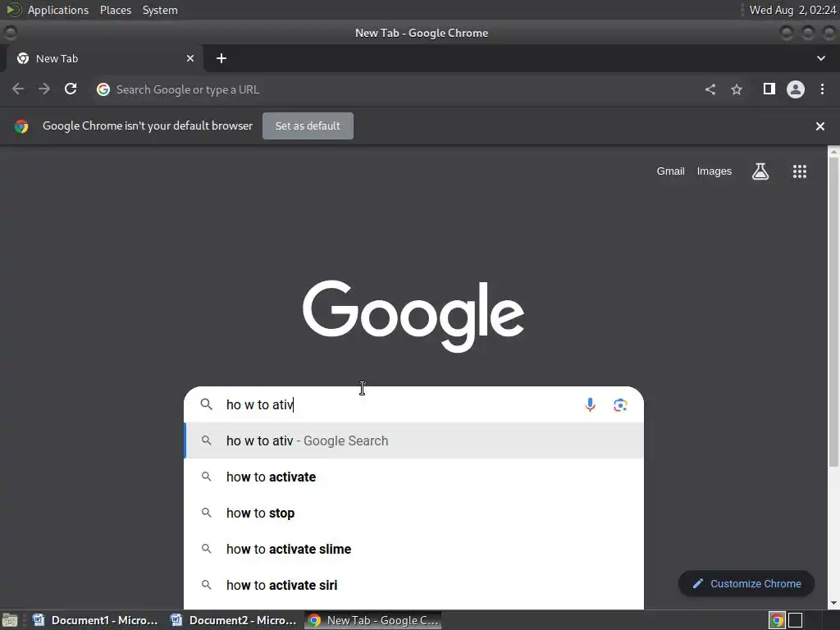Viewport: 840px width, 630px height.
Task: Click Customize Chrome button
Action: click(x=746, y=583)
